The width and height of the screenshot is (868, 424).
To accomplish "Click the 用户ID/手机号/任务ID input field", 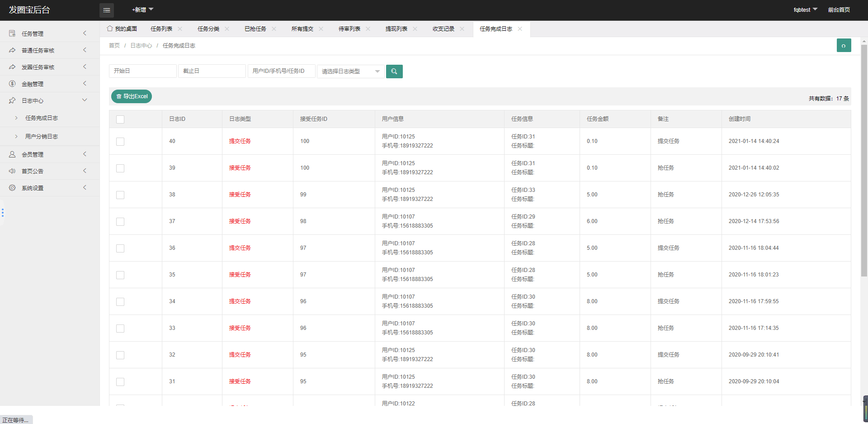I will click(282, 71).
